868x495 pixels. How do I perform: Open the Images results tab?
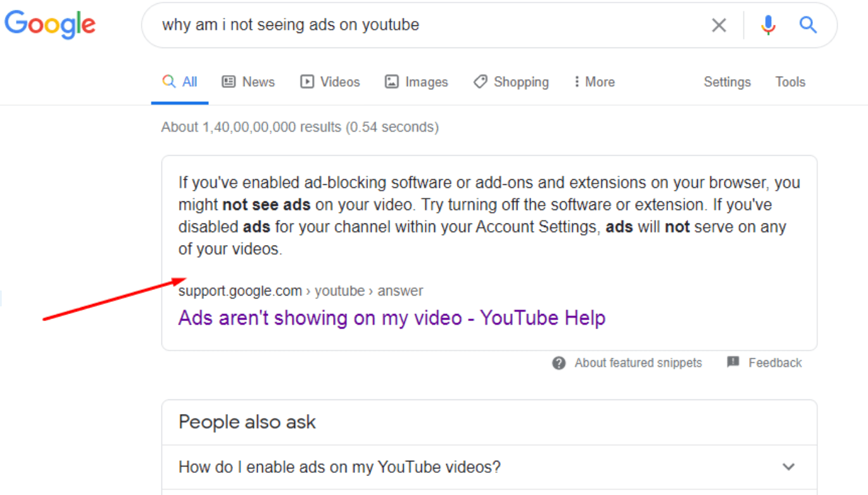coord(416,82)
